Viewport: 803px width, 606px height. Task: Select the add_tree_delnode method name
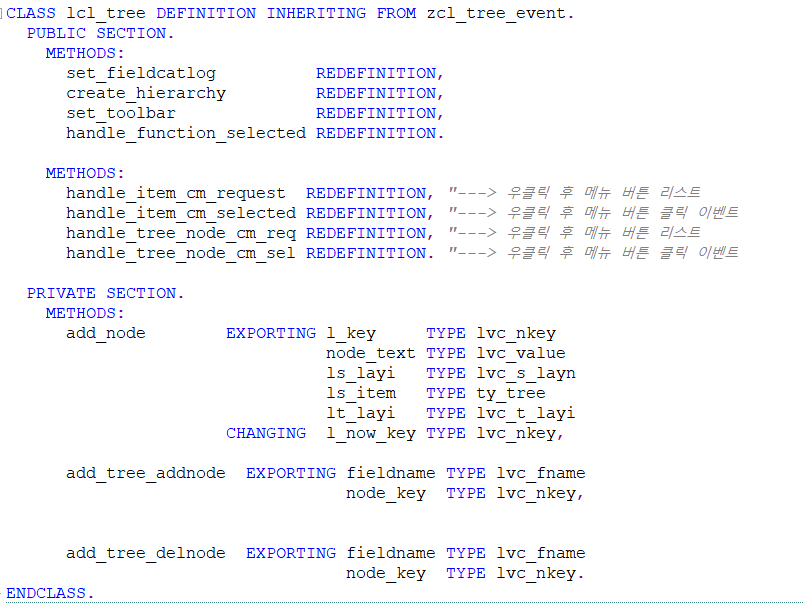tap(146, 553)
